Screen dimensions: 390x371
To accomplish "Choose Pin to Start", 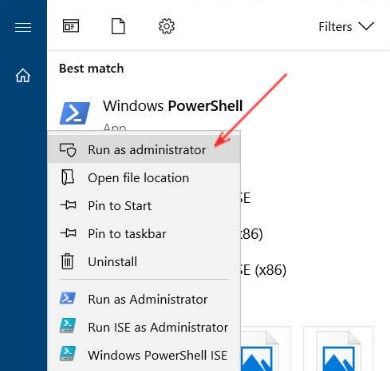I will [144, 206].
